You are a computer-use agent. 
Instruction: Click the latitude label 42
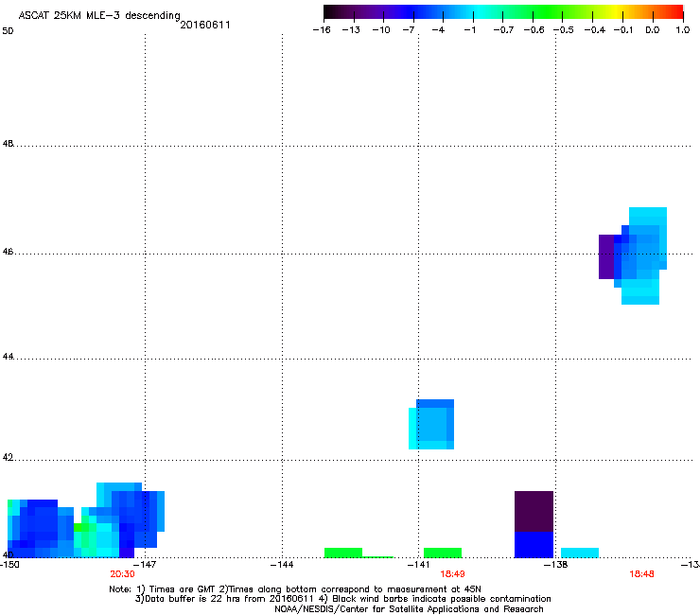pyautogui.click(x=8, y=457)
